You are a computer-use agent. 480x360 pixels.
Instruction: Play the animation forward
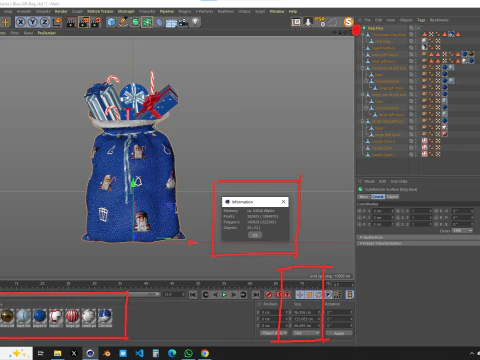(x=224, y=295)
